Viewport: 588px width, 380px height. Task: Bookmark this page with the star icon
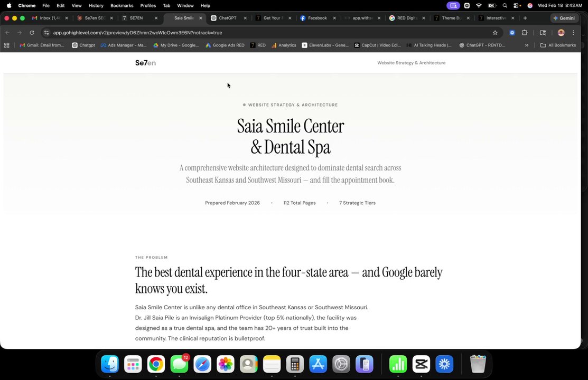click(495, 33)
